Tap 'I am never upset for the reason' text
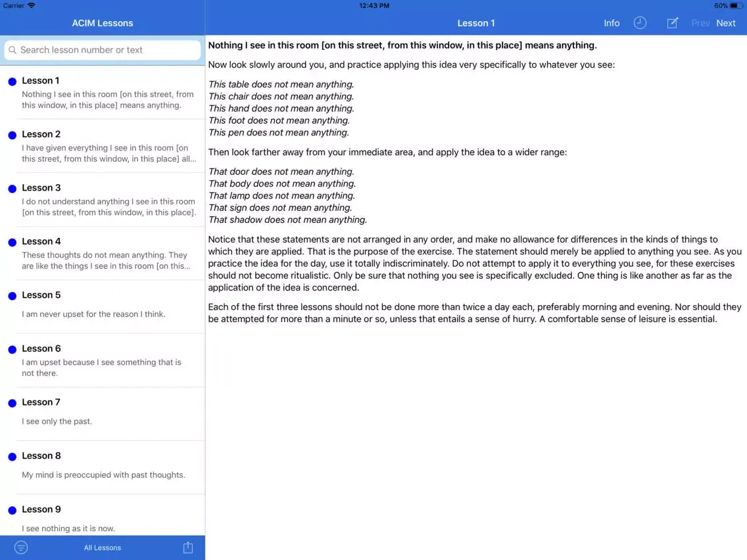Viewport: 747px width, 560px height. point(93,314)
